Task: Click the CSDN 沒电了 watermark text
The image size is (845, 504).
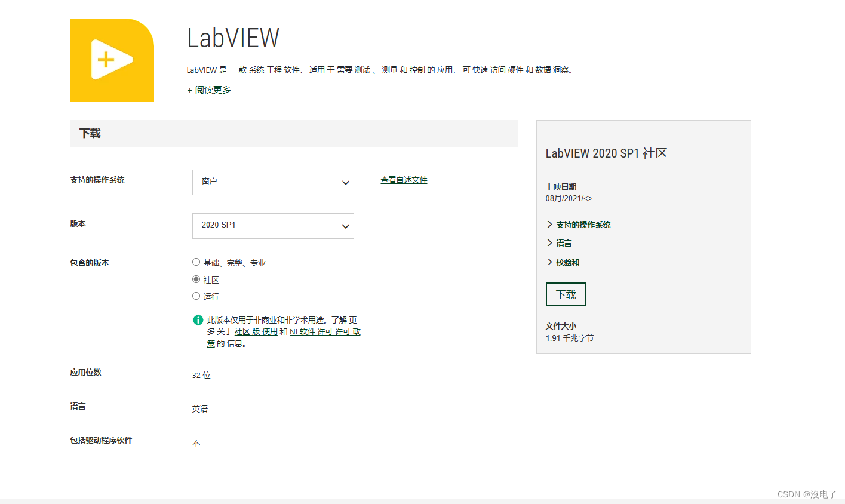Action: click(805, 494)
